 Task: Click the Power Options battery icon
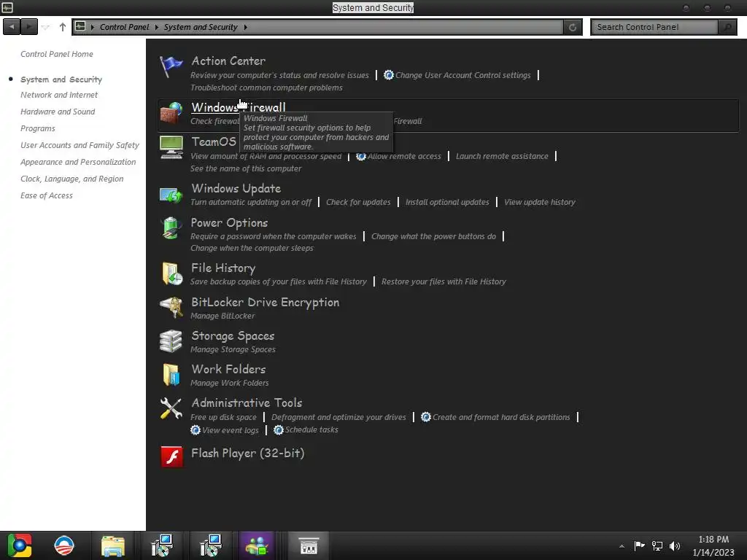(171, 228)
